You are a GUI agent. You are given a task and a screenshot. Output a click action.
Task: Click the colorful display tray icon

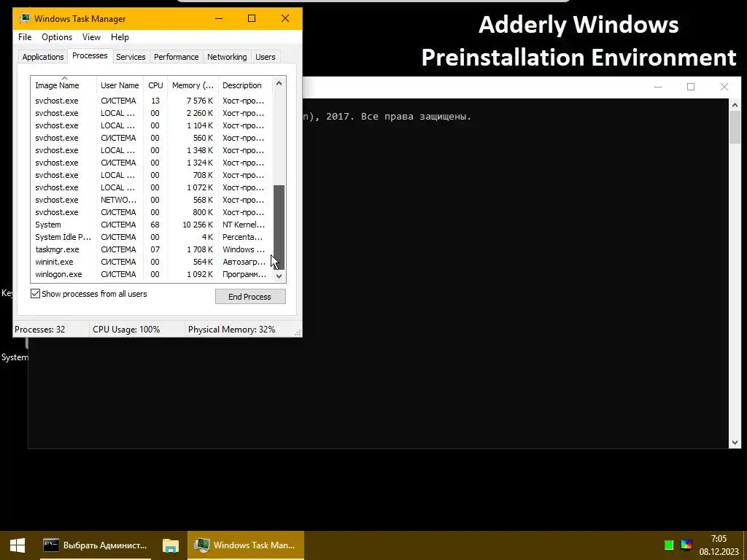point(686,545)
